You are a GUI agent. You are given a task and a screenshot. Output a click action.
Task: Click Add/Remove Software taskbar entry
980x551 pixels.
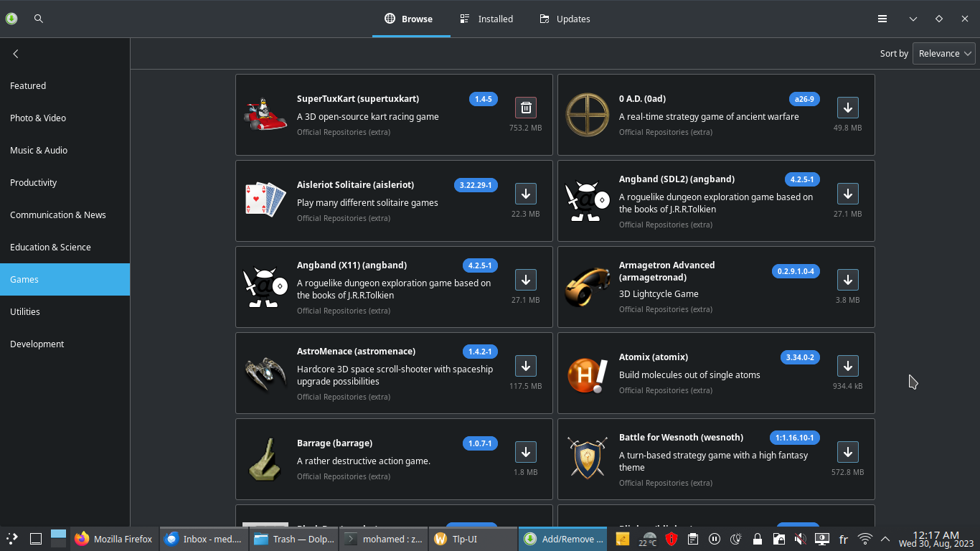[x=562, y=539]
